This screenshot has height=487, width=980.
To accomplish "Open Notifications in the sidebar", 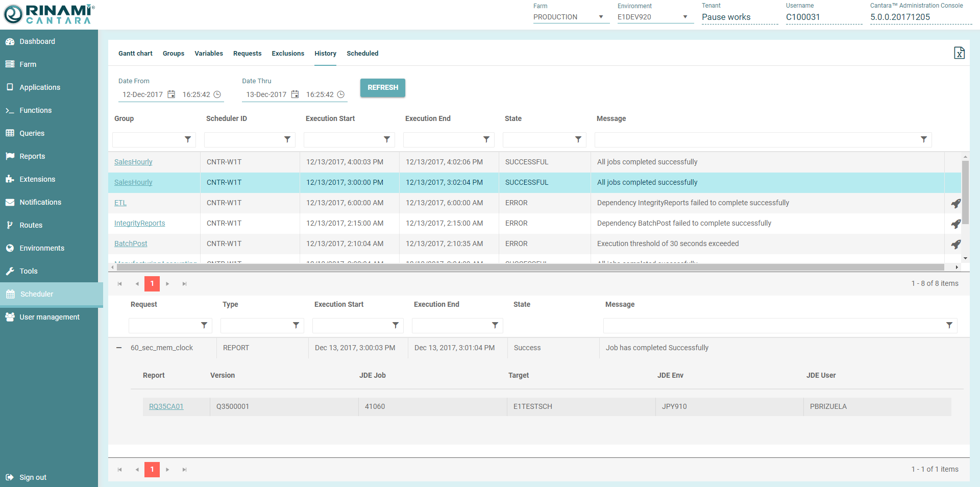I will [x=40, y=202].
